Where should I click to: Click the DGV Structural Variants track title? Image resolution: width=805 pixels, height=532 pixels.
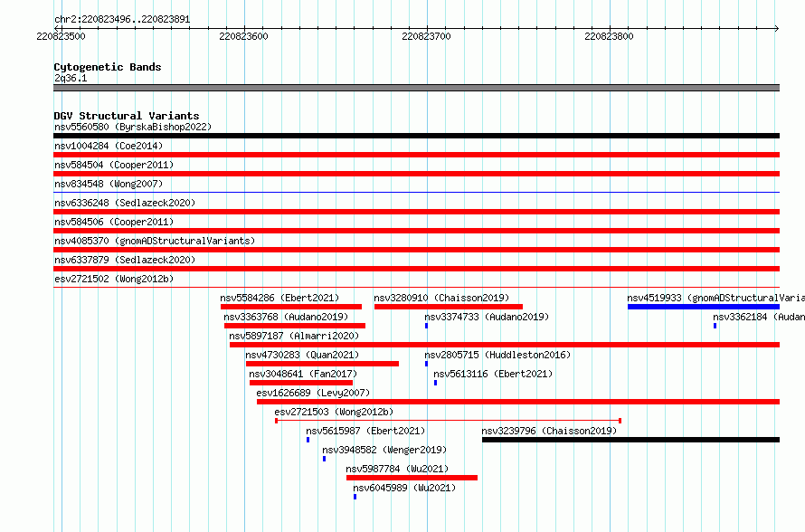(x=127, y=116)
